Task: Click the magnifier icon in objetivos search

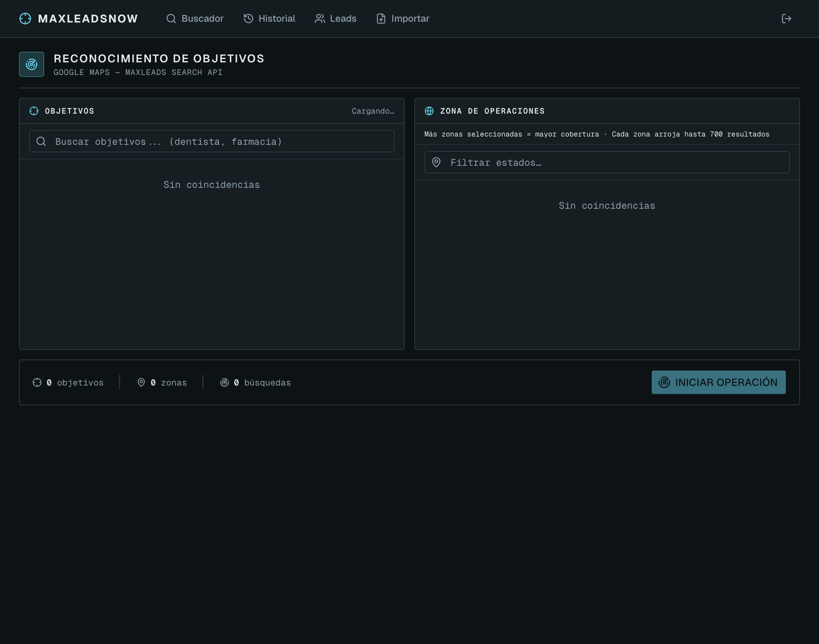Action: [x=41, y=141]
